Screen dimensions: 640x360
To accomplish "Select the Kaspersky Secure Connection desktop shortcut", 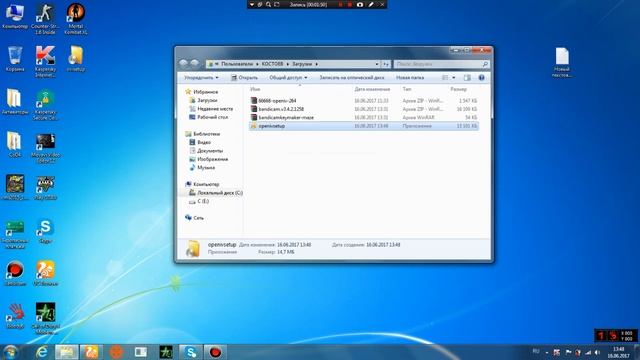I will tap(45, 104).
